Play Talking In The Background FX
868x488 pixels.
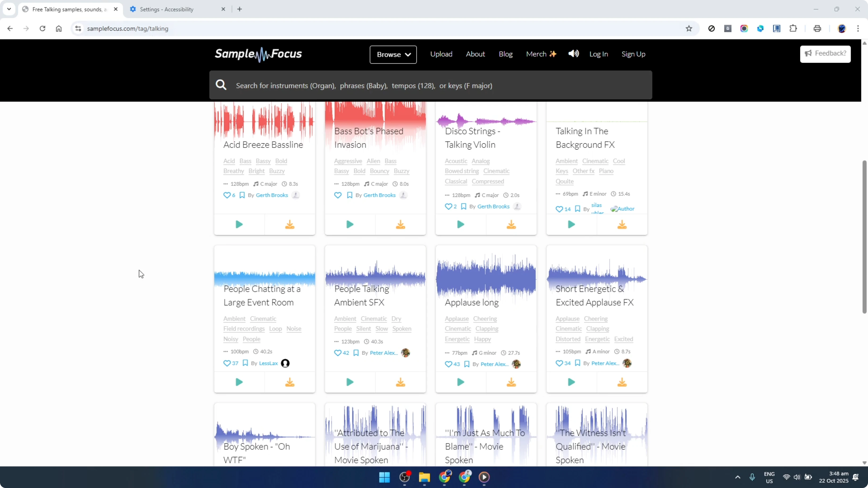click(x=572, y=224)
